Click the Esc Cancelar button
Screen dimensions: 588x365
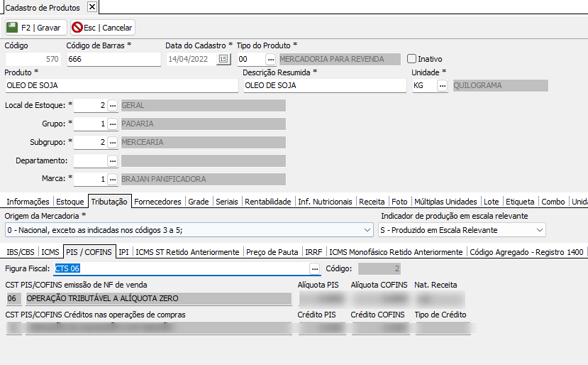pyautogui.click(x=102, y=28)
